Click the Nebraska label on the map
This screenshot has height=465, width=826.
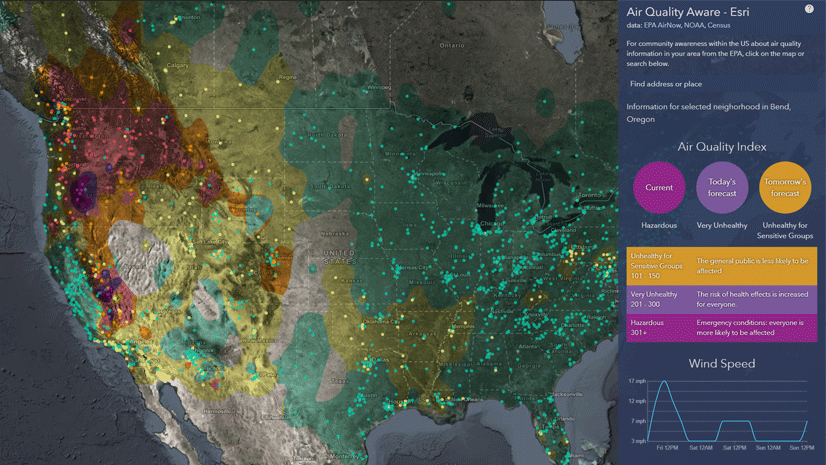tap(335, 233)
